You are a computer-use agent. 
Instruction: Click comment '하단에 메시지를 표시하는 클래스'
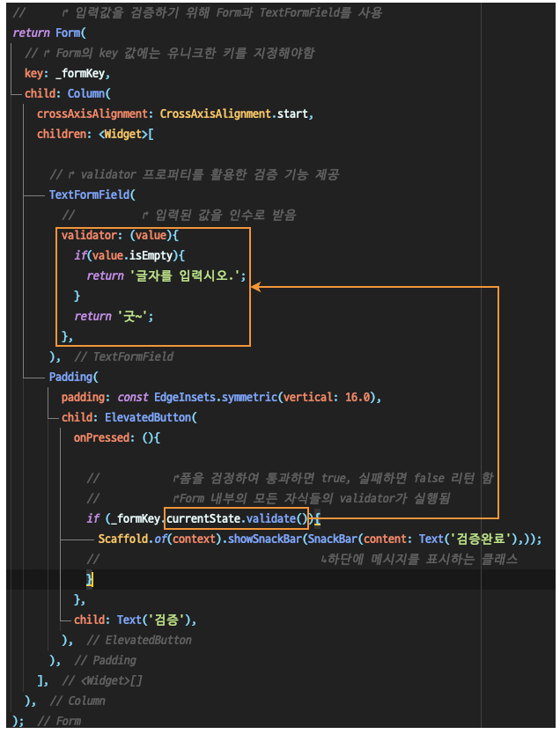303,559
